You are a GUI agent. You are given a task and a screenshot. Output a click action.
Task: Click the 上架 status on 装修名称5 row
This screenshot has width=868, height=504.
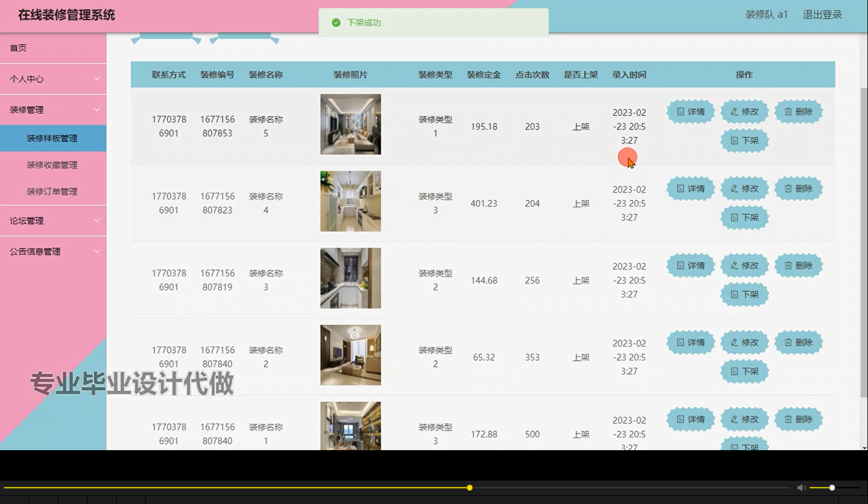coord(581,127)
